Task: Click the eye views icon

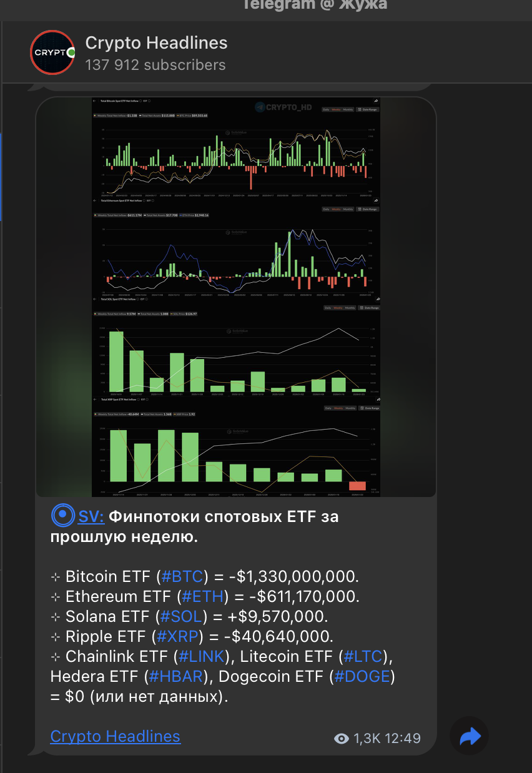Action: pyautogui.click(x=342, y=739)
